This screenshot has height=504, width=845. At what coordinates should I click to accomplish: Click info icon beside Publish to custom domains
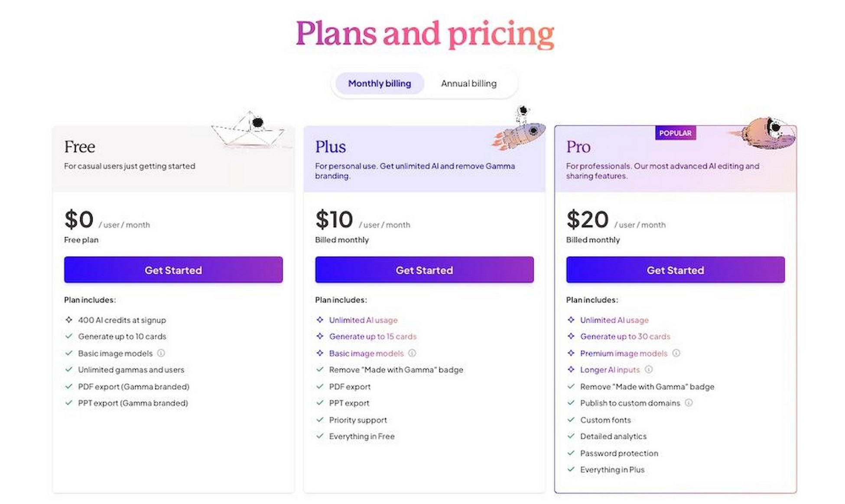point(689,403)
